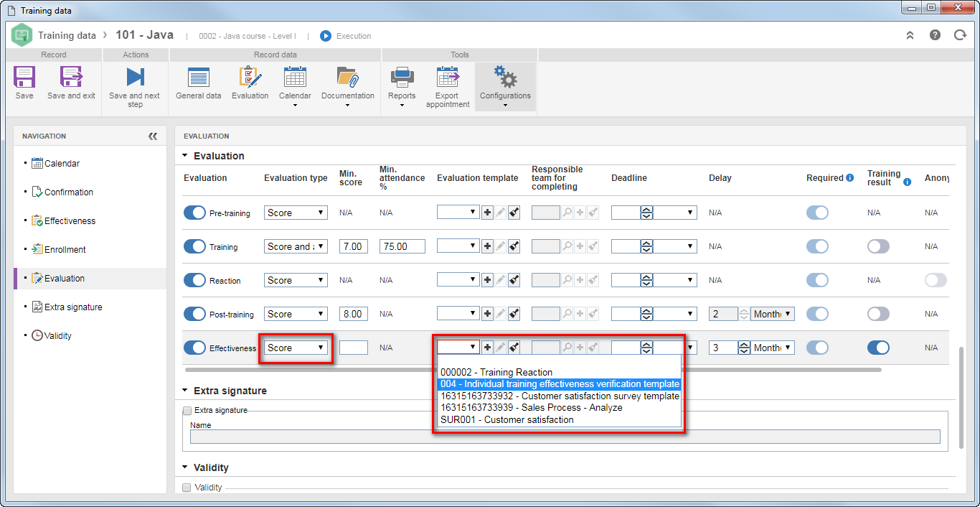Open Training evaluation type dropdown
The width and height of the screenshot is (980, 507).
coord(296,246)
